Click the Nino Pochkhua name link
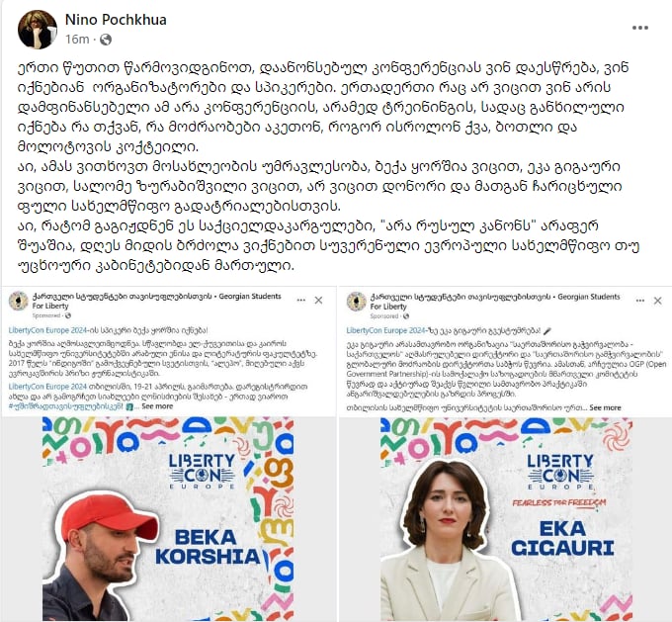The image size is (672, 622). (116, 20)
